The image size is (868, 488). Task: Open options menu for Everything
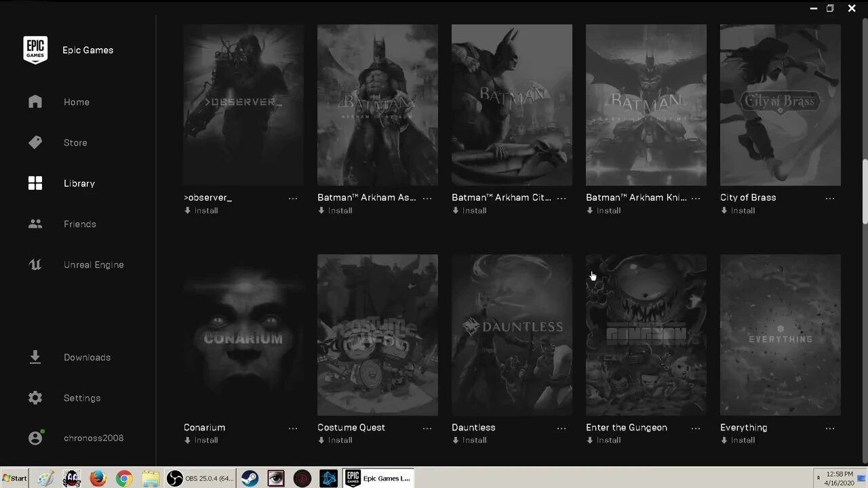pos(830,428)
